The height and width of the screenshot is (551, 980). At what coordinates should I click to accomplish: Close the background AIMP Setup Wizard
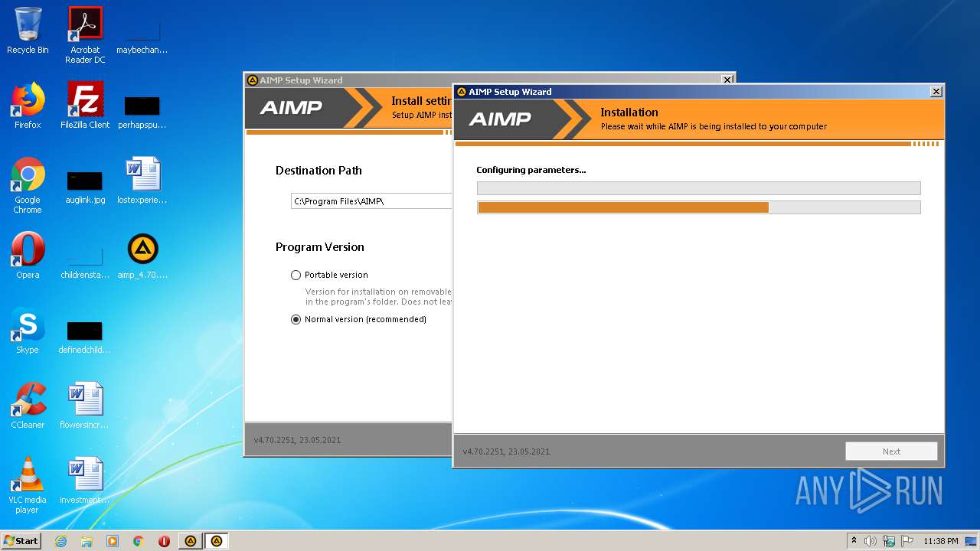point(727,80)
